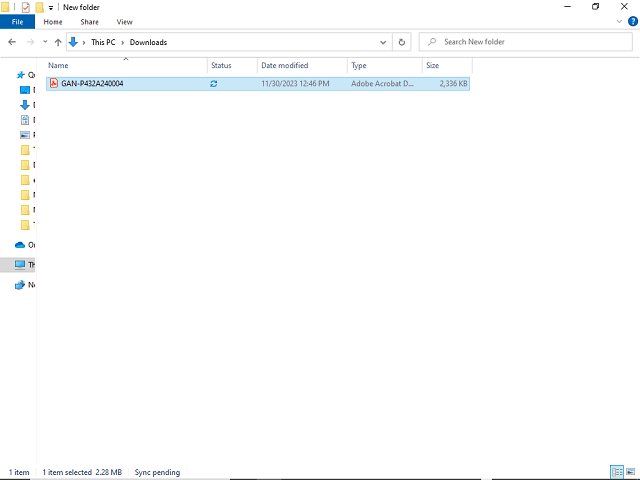Image resolution: width=640 pixels, height=480 pixels.
Task: Click the Properties checkmark icon in title bar
Action: coord(26,7)
